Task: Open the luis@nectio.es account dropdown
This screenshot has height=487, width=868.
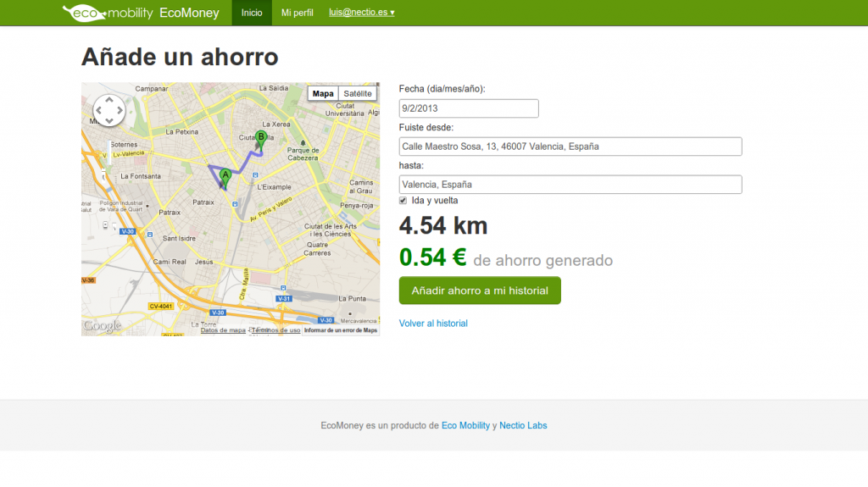Action: [x=361, y=13]
